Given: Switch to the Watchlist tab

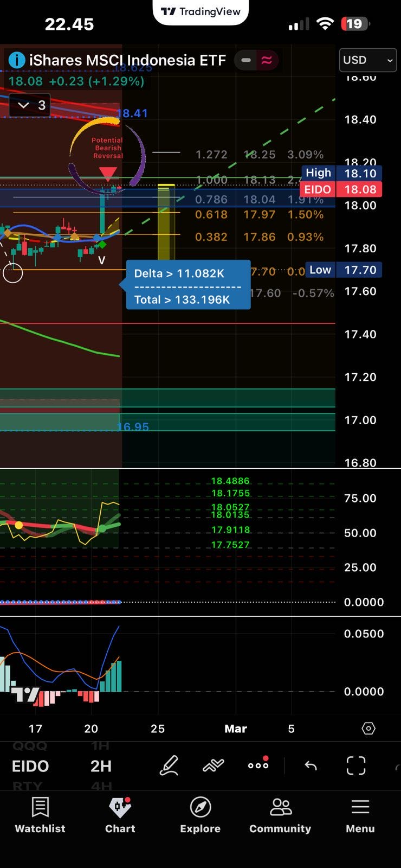Looking at the screenshot, I should [40, 815].
